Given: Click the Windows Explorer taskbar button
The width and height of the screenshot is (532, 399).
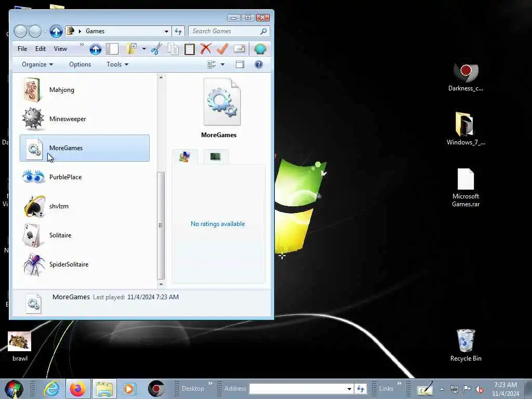Looking at the screenshot, I should tap(104, 389).
